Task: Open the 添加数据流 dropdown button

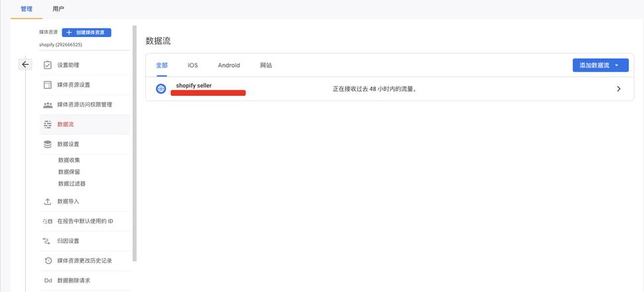Action: 600,65
